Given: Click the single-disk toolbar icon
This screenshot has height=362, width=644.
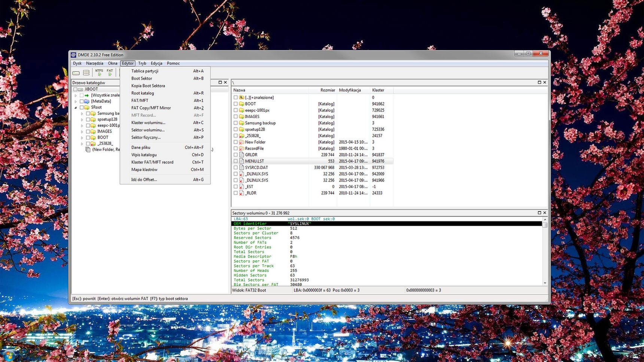Looking at the screenshot, I should coord(76,73).
